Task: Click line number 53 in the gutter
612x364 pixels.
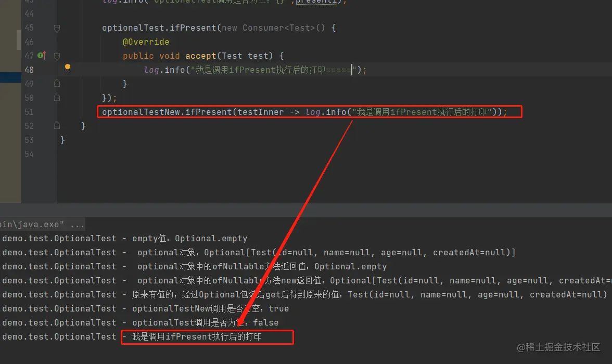Action: [x=29, y=140]
